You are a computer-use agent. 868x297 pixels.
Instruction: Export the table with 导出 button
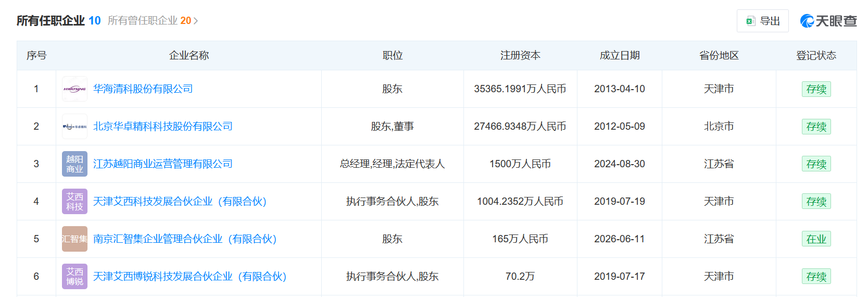(x=762, y=21)
